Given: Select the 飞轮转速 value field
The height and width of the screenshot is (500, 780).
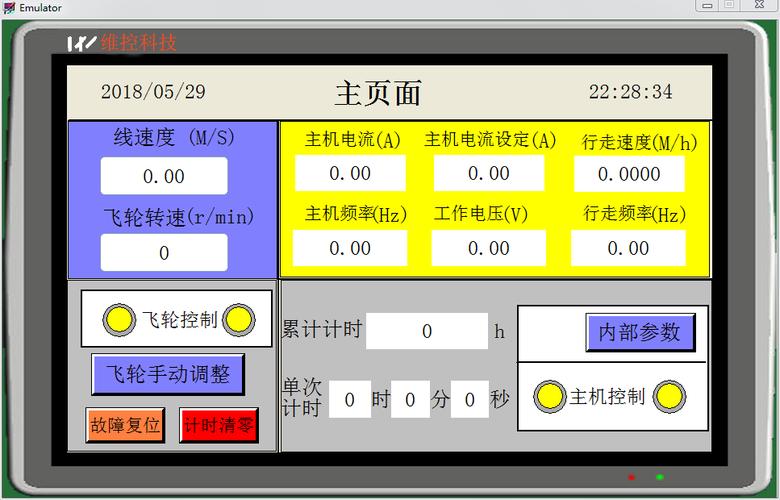Looking at the screenshot, I should pos(164,253).
